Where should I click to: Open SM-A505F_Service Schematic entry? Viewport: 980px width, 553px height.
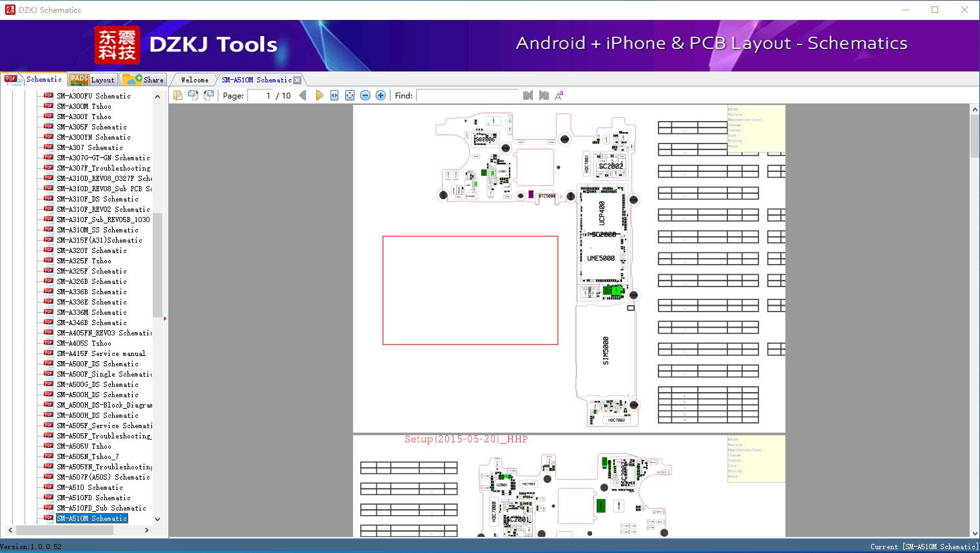pyautogui.click(x=104, y=426)
